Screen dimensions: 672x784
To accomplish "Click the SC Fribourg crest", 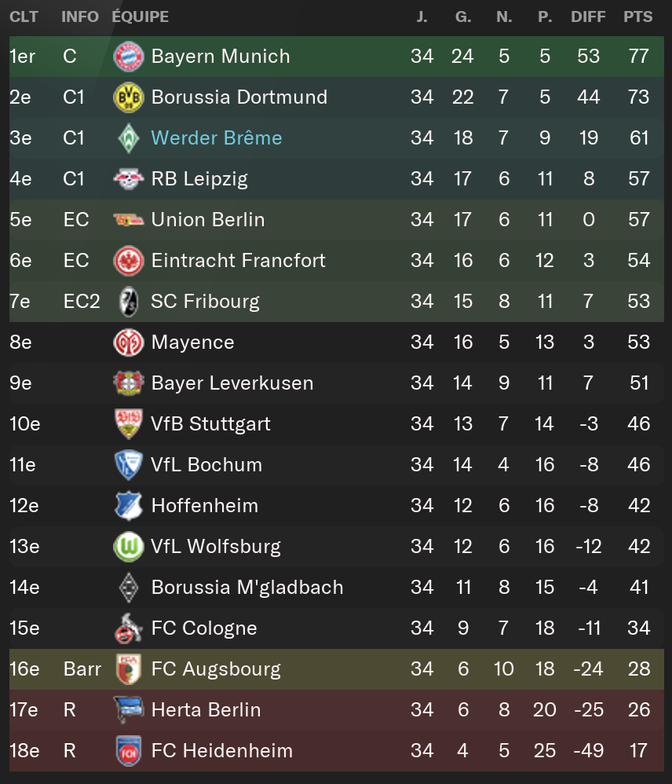I will 129,302.
